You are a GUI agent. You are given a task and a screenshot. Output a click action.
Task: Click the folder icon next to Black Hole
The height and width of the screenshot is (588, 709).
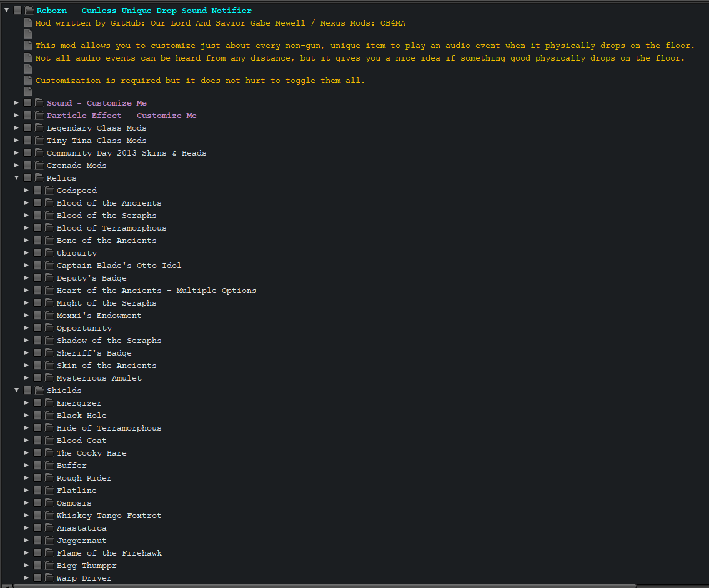coord(49,416)
